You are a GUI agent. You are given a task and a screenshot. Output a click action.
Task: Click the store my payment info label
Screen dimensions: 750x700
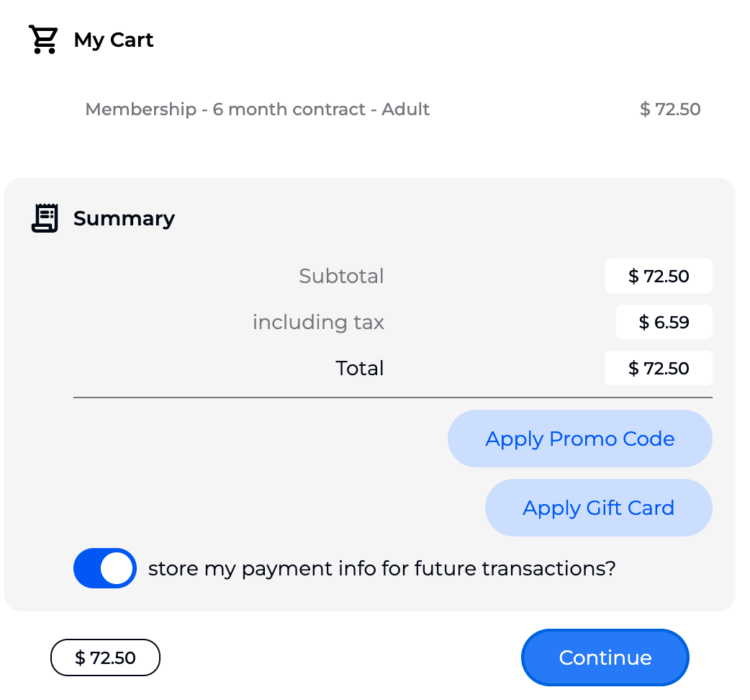[x=381, y=569]
